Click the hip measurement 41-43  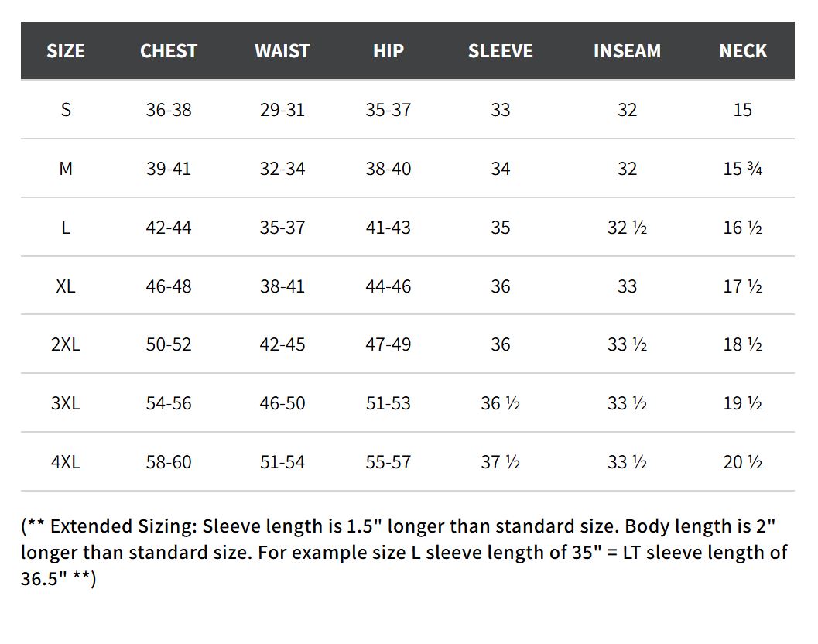click(x=388, y=228)
